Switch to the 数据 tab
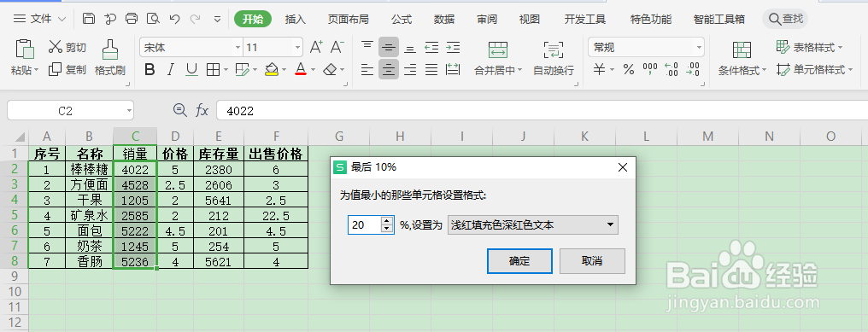 (444, 19)
